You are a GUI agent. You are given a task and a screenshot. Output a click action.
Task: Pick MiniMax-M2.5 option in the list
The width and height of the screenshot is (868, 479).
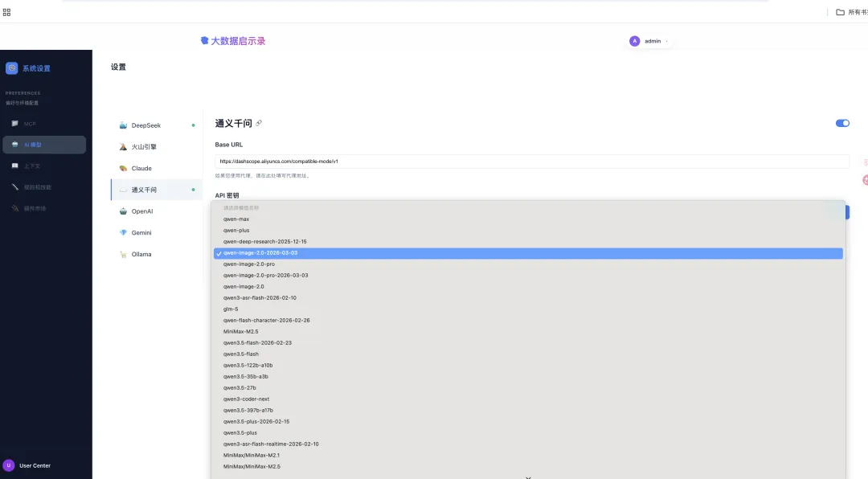point(528,332)
